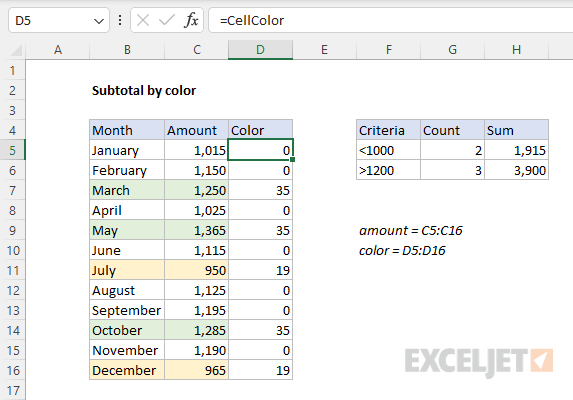Click the fill handle of selected cell D5
The image size is (573, 400).
click(293, 160)
